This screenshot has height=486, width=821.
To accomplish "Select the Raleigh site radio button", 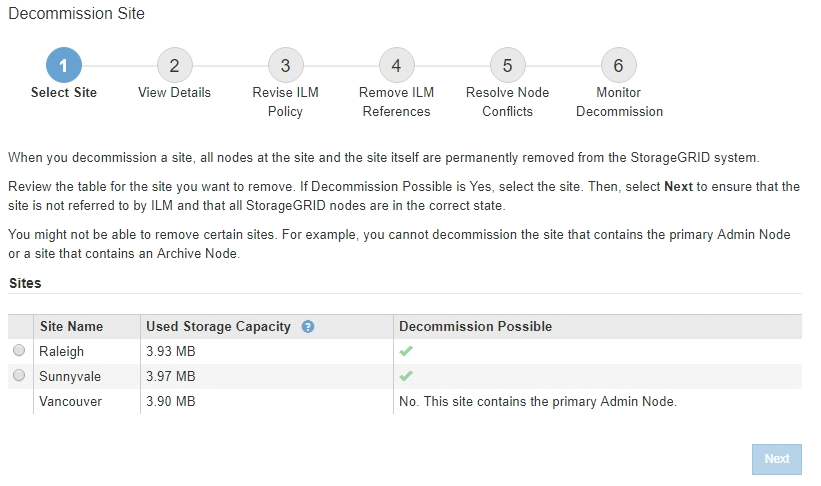I will pos(19,351).
